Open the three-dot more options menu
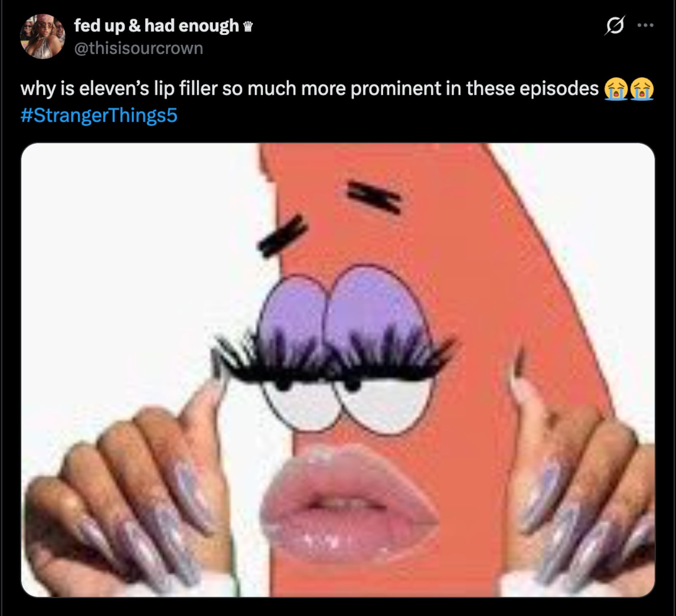Image resolution: width=676 pixels, height=616 pixels. tap(646, 25)
